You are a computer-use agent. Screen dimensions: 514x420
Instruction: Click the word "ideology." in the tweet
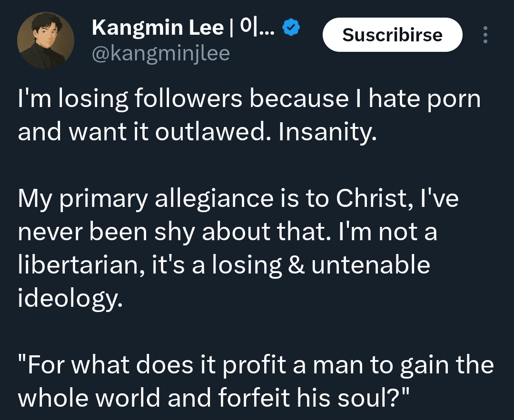click(70, 298)
